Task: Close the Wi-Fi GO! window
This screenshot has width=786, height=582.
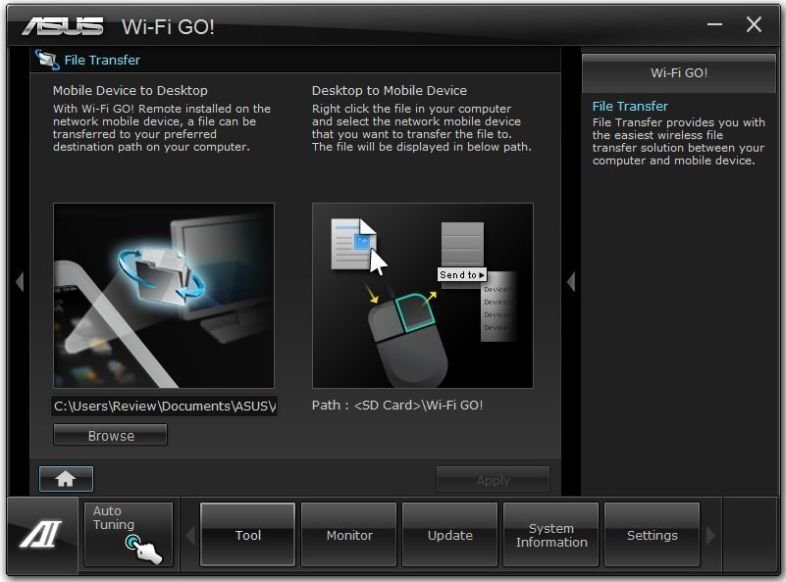Action: tap(753, 24)
